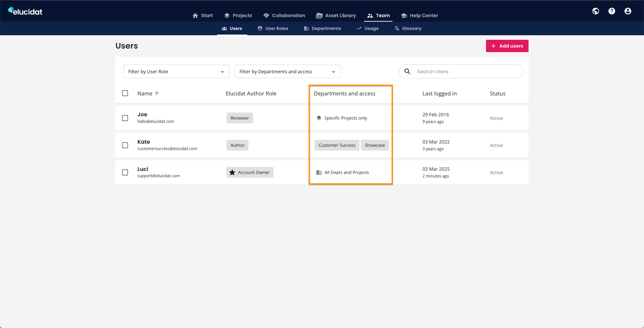Open the globe language icon
Screen dimensions: 644x328
point(596,11)
